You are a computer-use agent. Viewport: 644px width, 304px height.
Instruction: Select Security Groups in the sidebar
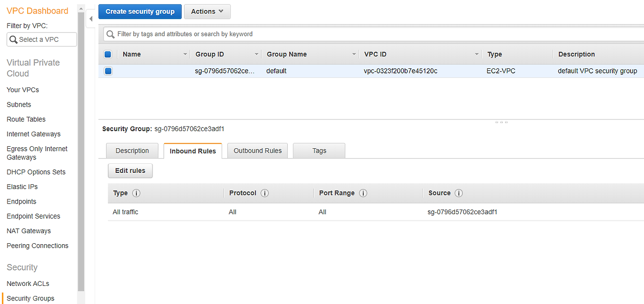[x=31, y=298]
